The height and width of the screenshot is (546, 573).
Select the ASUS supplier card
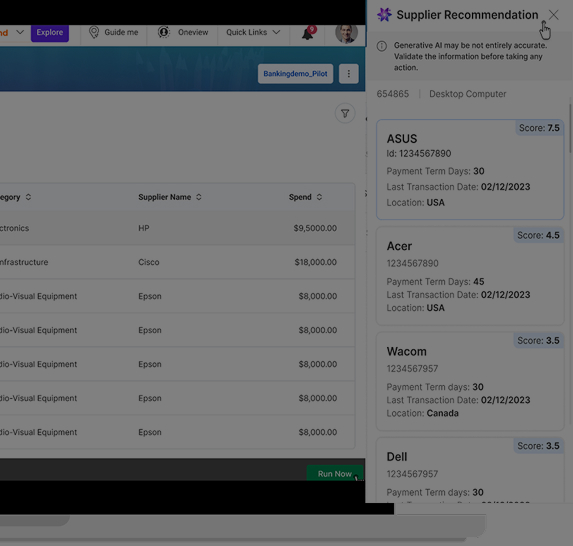(470, 170)
